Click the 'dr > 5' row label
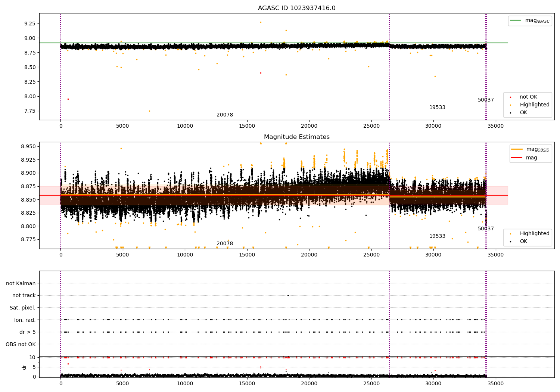 (28, 332)
